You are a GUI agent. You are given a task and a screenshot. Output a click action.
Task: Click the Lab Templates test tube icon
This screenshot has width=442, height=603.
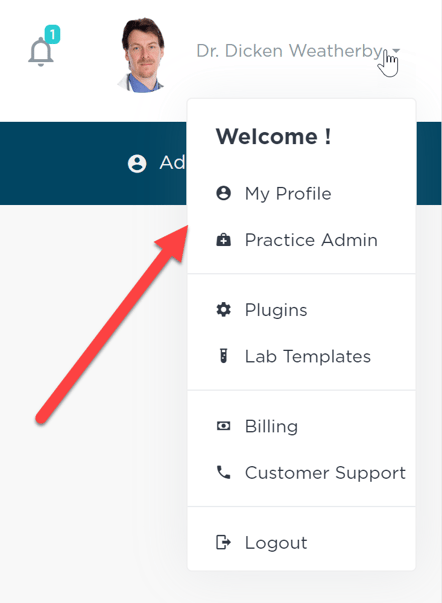224,356
